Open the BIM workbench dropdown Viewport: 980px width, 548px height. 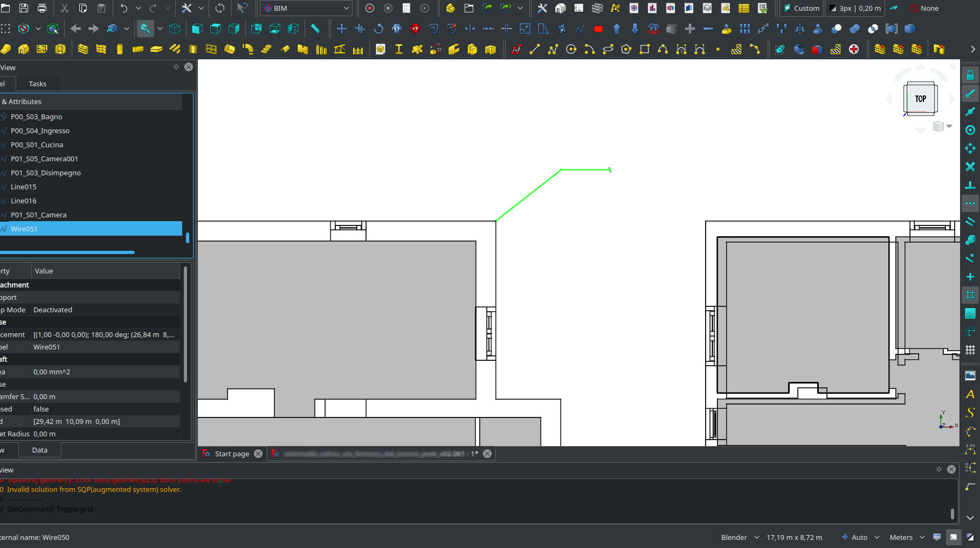coord(306,8)
